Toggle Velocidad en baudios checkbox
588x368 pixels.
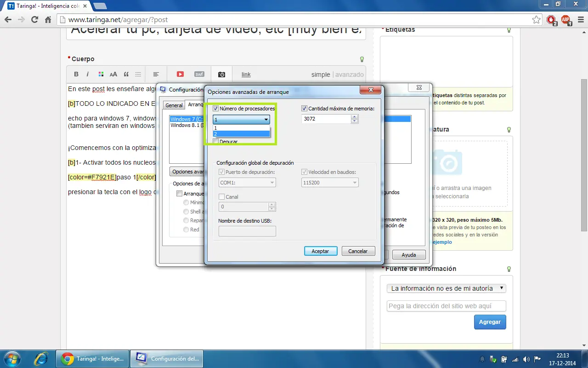click(304, 172)
